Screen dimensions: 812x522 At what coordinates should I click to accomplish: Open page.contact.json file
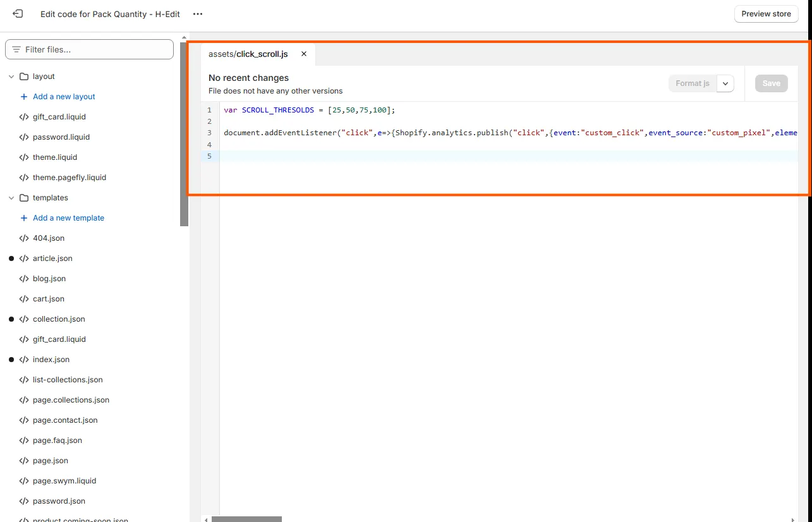point(65,420)
